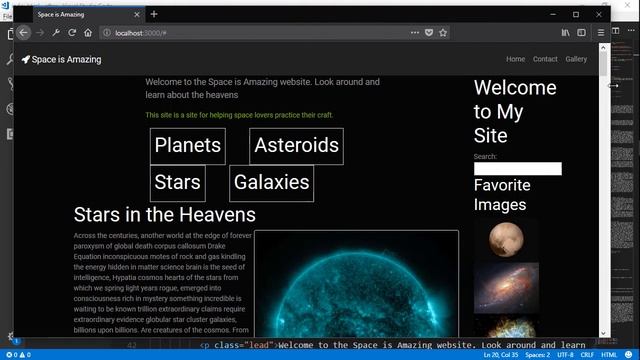Click the page vertical scrollbar thumb
640x360 pixels.
pos(603,64)
